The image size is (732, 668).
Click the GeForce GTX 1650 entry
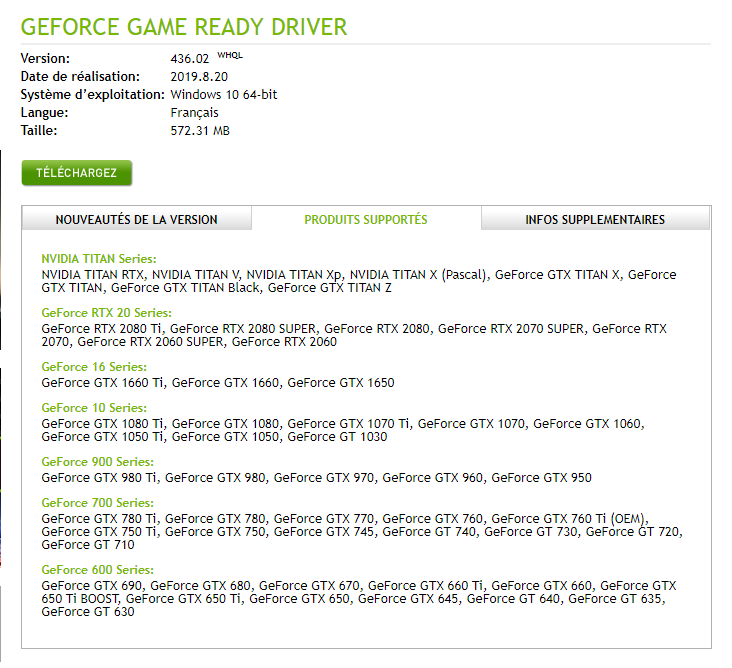click(341, 383)
